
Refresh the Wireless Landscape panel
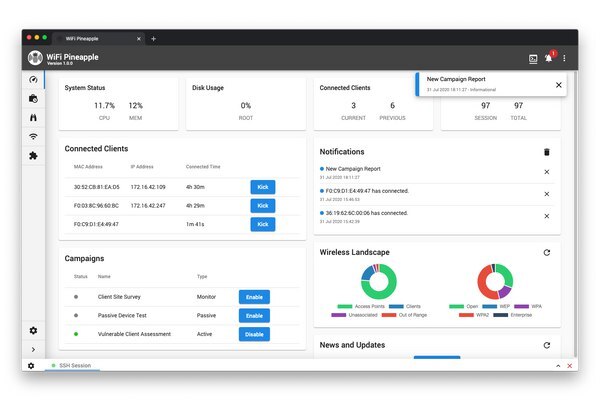(546, 252)
